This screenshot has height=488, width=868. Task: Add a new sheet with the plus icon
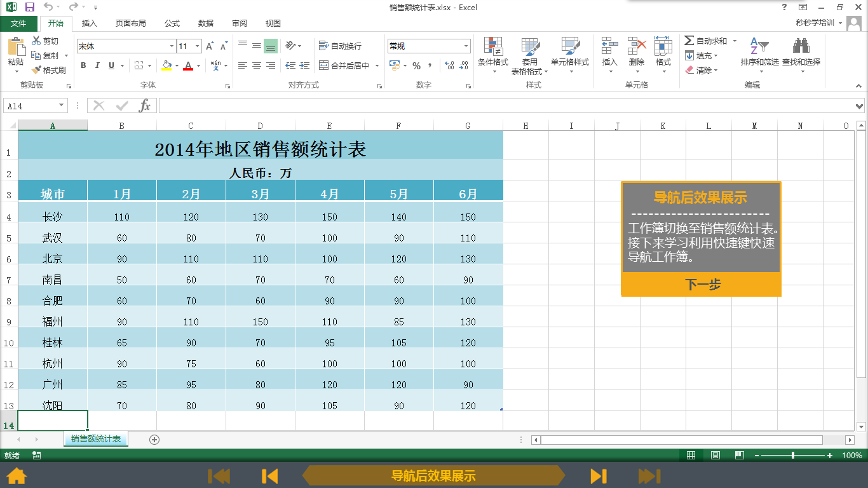[154, 439]
